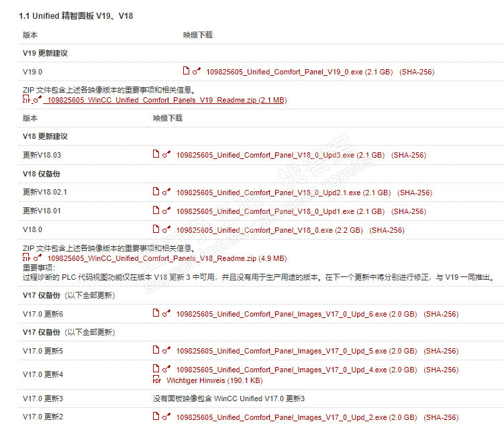Viewport: 504px width, 426px height.
Task: Download Unified_Comfort_Panel_V18_0_Upd1.exe
Action: tap(281, 211)
